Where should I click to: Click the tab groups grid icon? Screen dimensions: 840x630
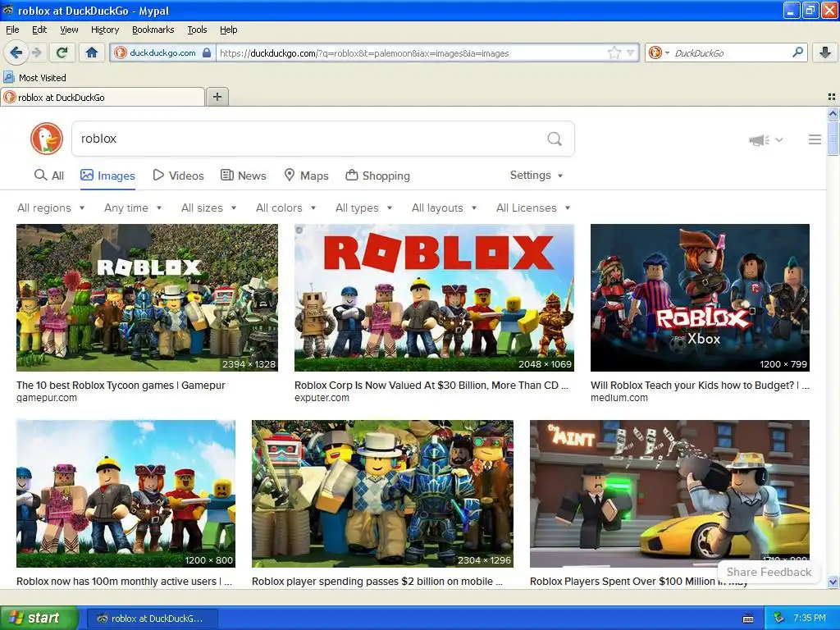(x=832, y=97)
